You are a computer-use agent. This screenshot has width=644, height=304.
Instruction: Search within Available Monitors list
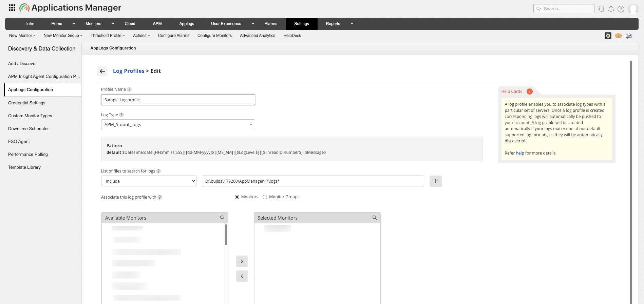point(222,218)
